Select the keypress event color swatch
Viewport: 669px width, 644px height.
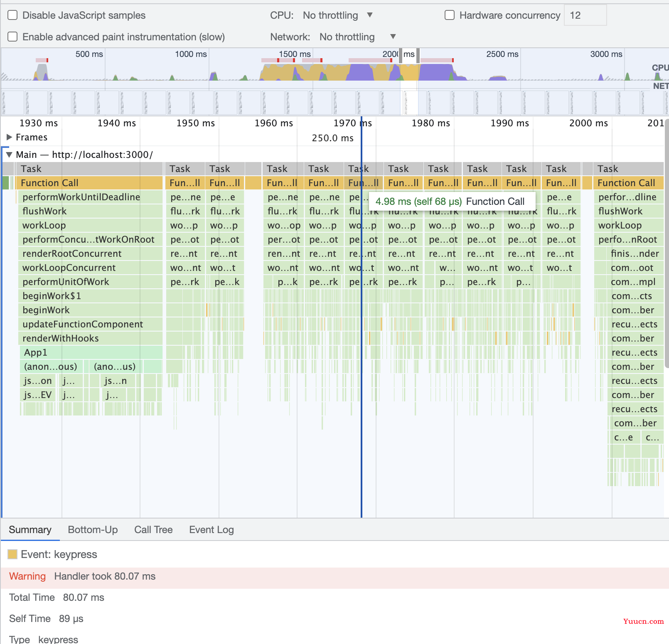(x=12, y=554)
